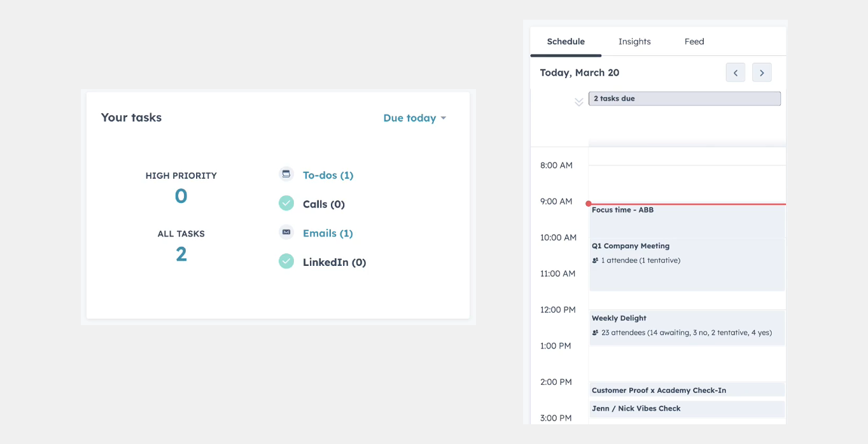Open the Due today filter dropdown
The image size is (868, 444).
414,118
